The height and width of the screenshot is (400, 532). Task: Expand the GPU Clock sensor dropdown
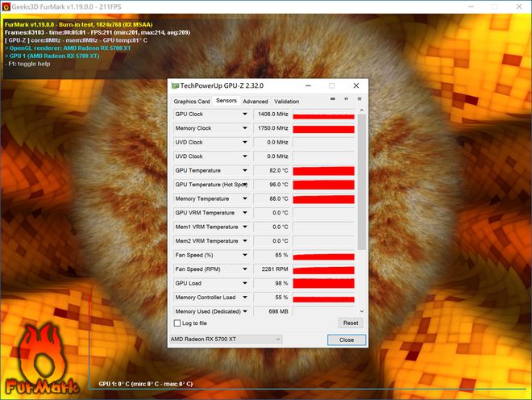pyautogui.click(x=245, y=115)
